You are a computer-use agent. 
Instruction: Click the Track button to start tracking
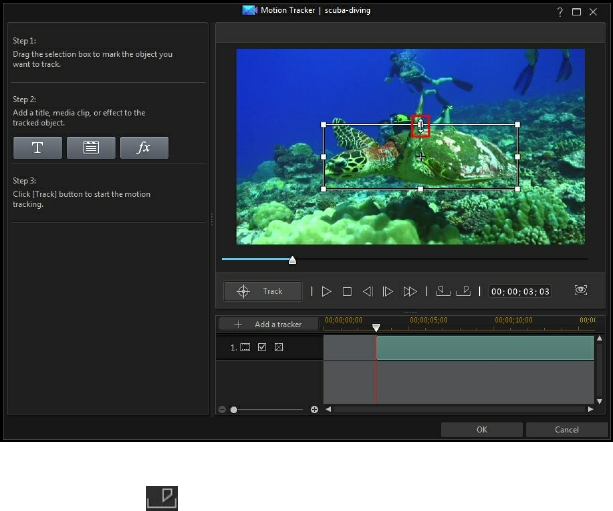(x=263, y=291)
